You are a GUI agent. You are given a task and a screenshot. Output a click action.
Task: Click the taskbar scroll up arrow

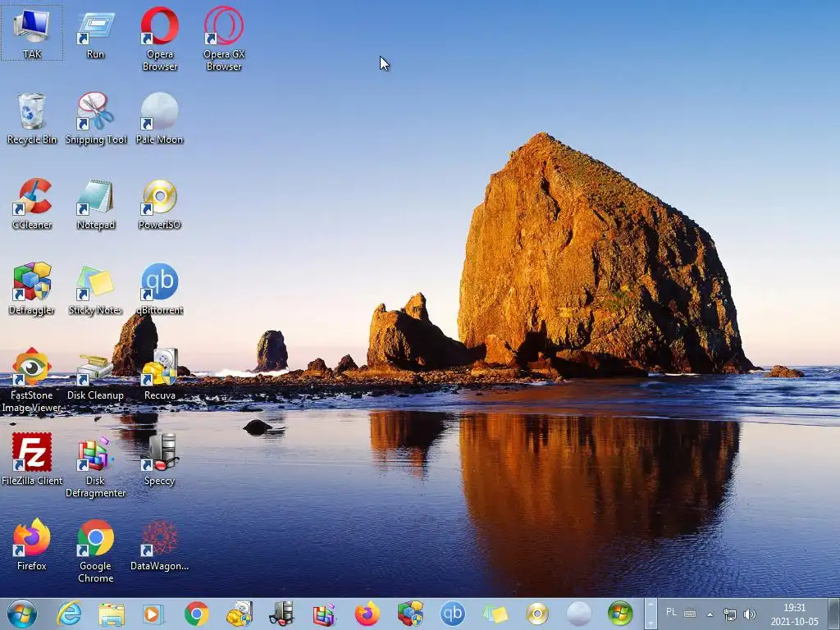click(651, 606)
